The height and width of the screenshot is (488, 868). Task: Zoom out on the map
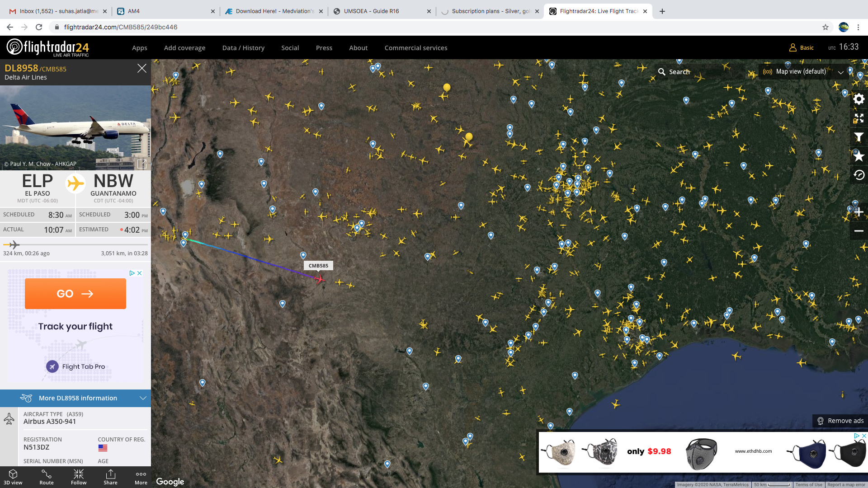859,231
